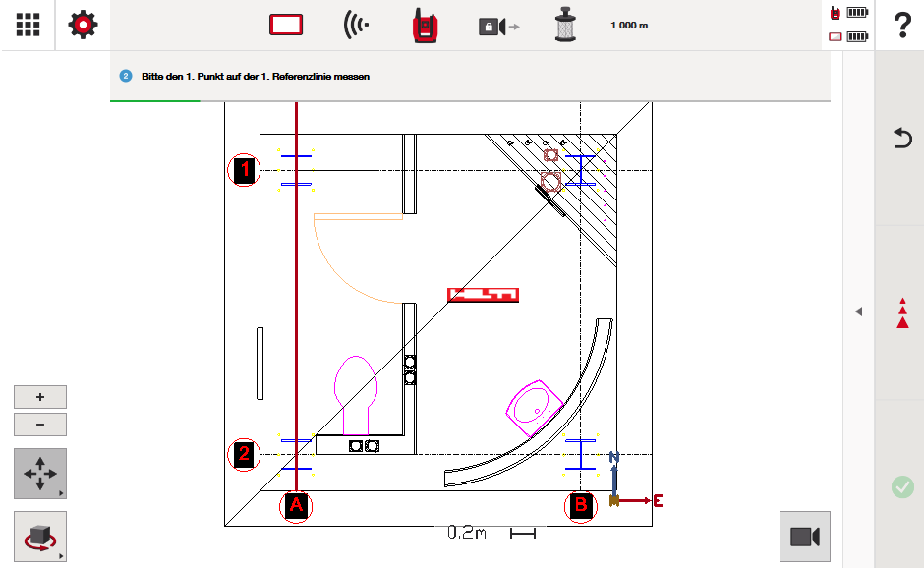Select the red triangles stakeout icon
Image resolution: width=924 pixels, height=568 pixels.
coord(901,312)
